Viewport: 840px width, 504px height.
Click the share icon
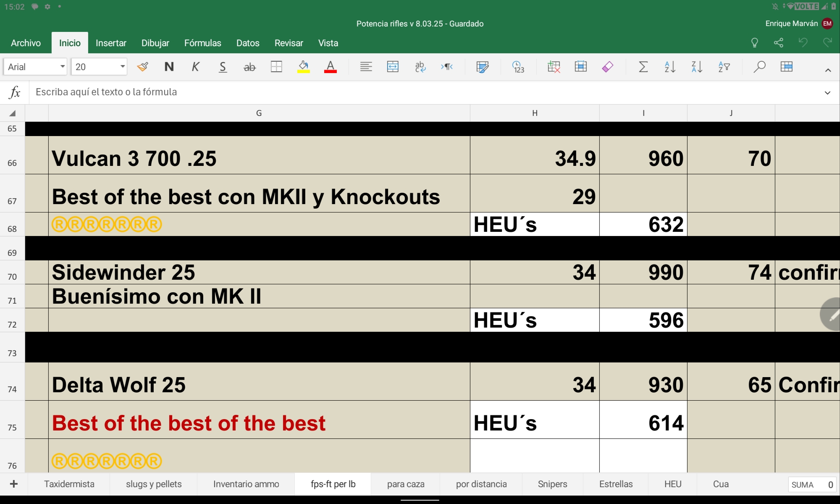779,42
